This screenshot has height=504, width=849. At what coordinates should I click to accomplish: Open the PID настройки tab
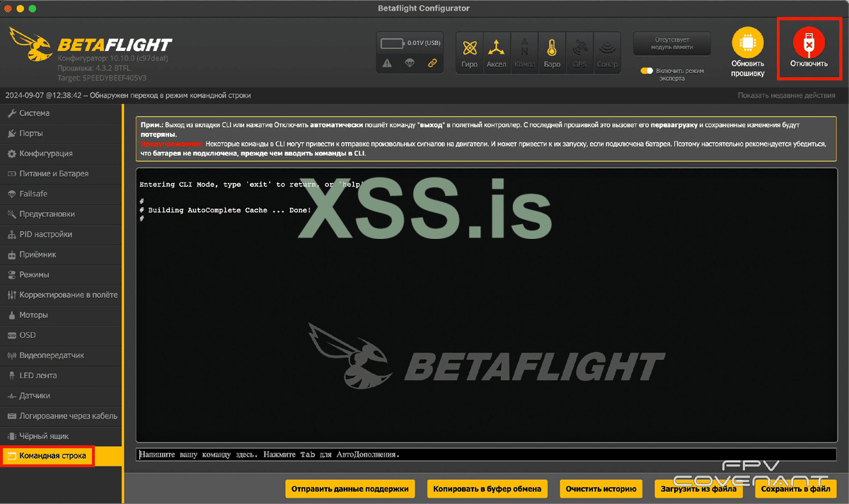coord(62,234)
